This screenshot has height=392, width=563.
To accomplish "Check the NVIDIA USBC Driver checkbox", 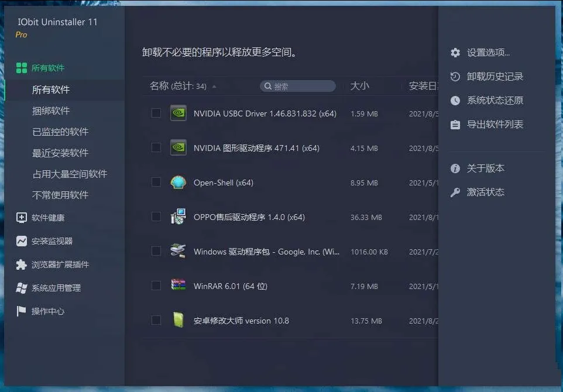I will (156, 113).
